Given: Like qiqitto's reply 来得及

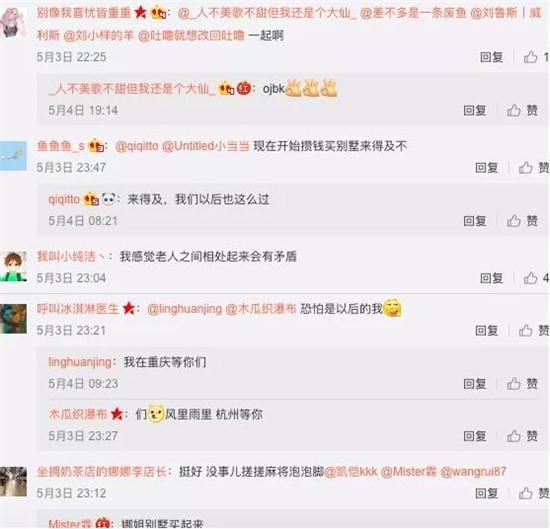Looking at the screenshot, I should point(522,221).
